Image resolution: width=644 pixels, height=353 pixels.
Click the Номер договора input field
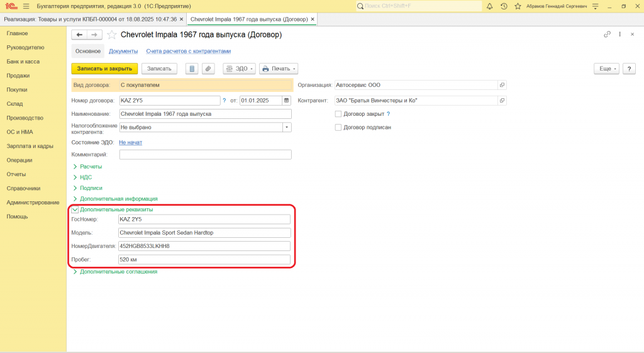tap(170, 100)
